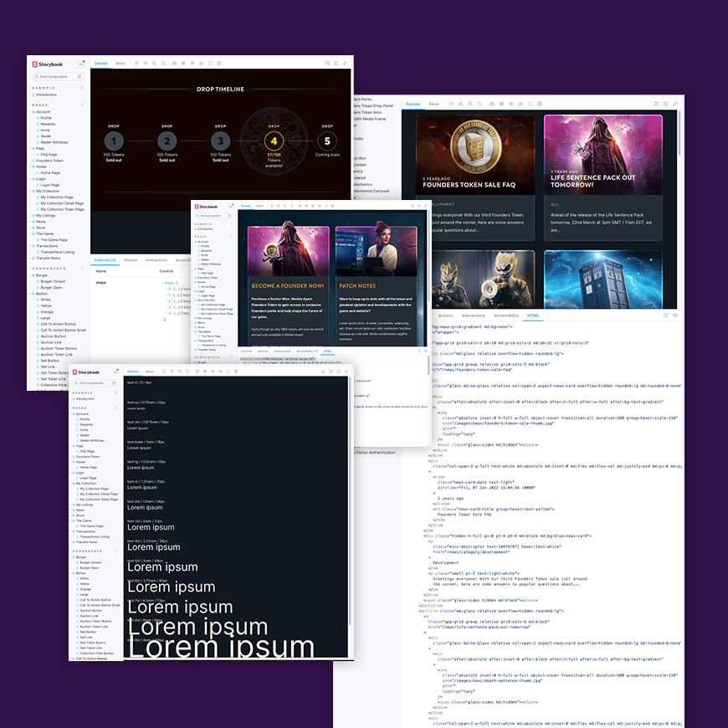
Task: Collapse the EXAMPLE section in the drop timeline window sidebar
Action: point(44,88)
